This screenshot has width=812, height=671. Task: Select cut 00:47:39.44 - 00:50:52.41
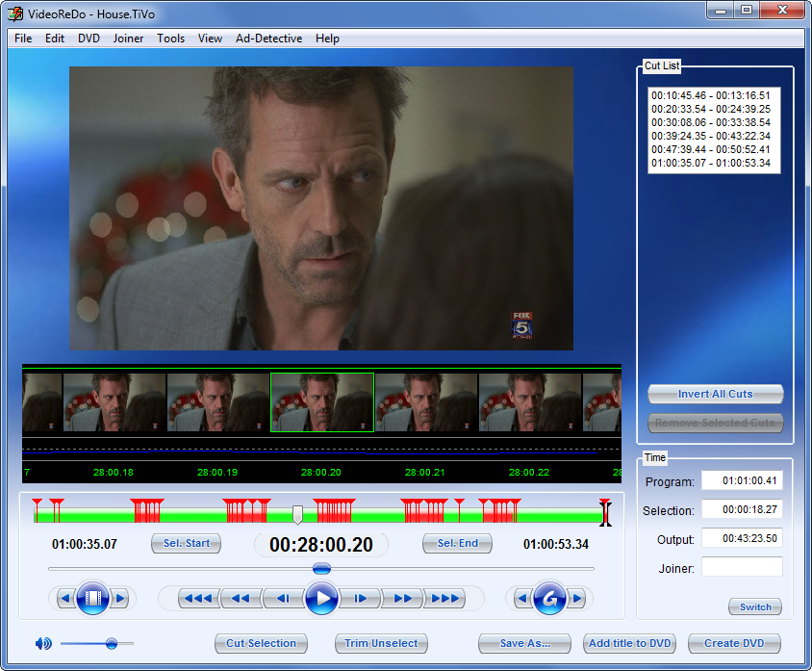pyautogui.click(x=710, y=149)
